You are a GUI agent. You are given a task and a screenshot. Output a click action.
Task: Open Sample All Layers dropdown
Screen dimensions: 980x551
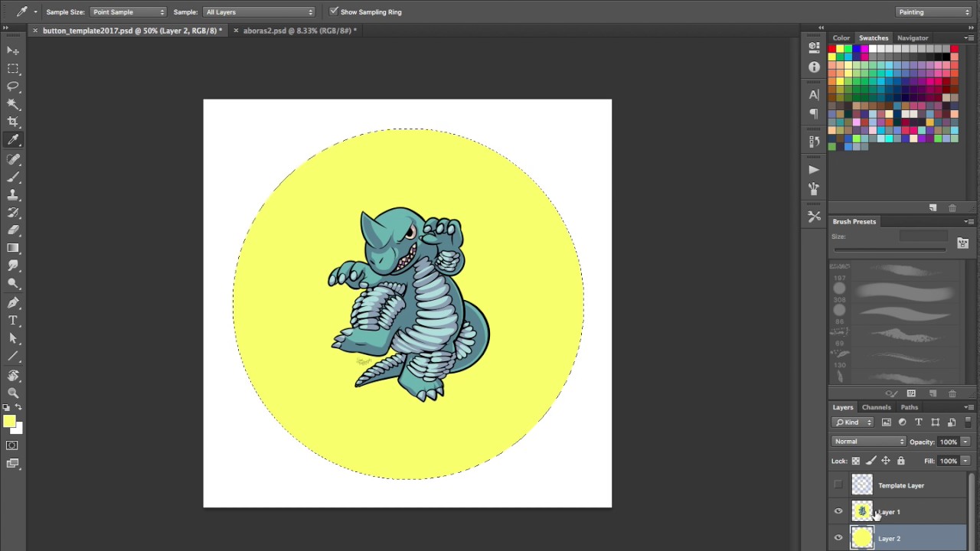(259, 12)
